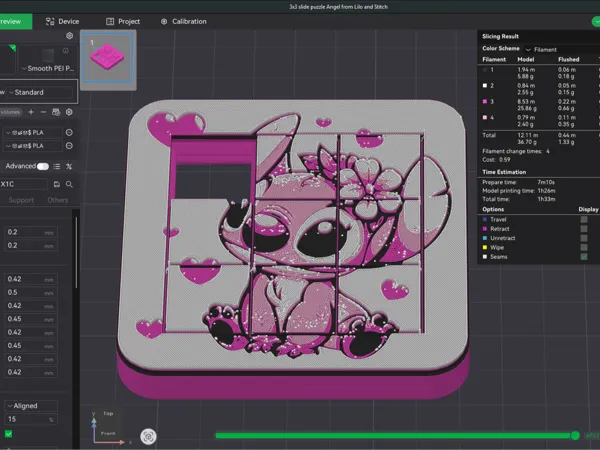Toggle the Advanced settings switch
Viewport: 600px width, 450px height.
tap(43, 166)
